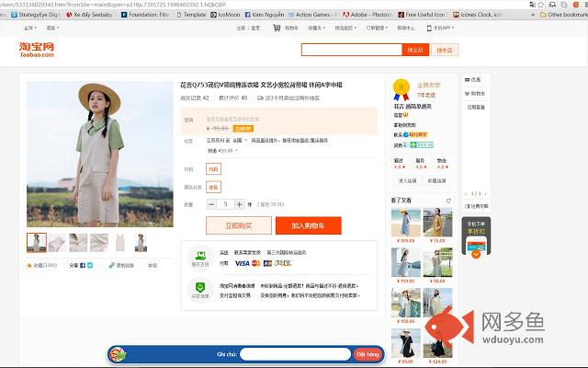Image resolution: width=588 pixels, height=368 pixels.
Task: Open the shipping fee dropdown
Action: point(223,151)
